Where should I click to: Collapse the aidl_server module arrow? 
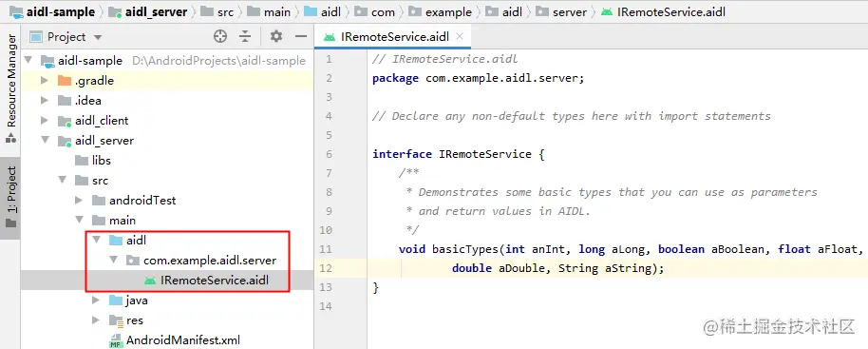click(46, 140)
